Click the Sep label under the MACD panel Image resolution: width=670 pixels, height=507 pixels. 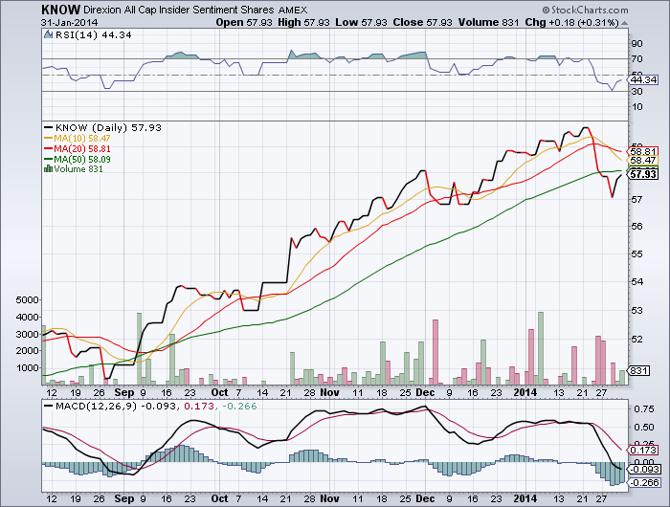(x=124, y=498)
